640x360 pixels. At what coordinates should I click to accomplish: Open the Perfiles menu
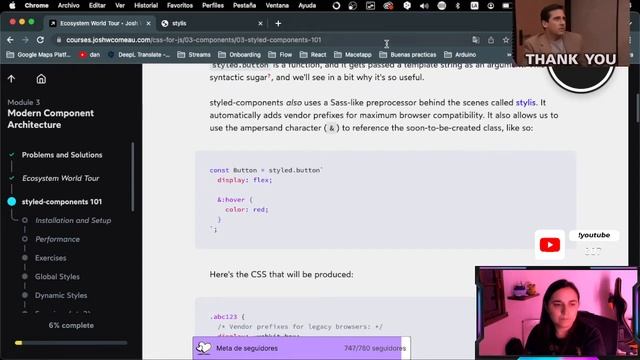pos(213,5)
